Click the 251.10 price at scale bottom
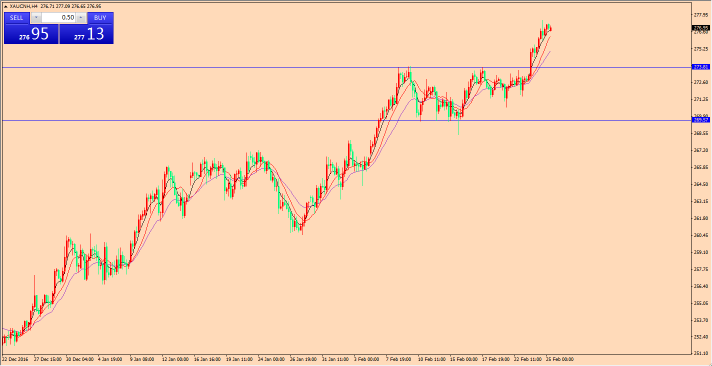This screenshot has width=712, height=366. coord(701,354)
